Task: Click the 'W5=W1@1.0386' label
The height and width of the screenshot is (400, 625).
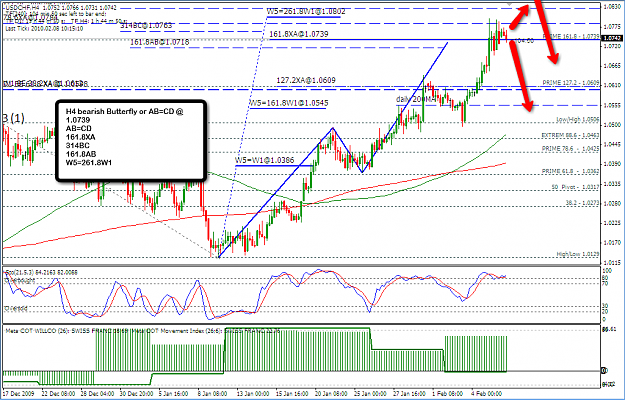Action: coord(265,160)
